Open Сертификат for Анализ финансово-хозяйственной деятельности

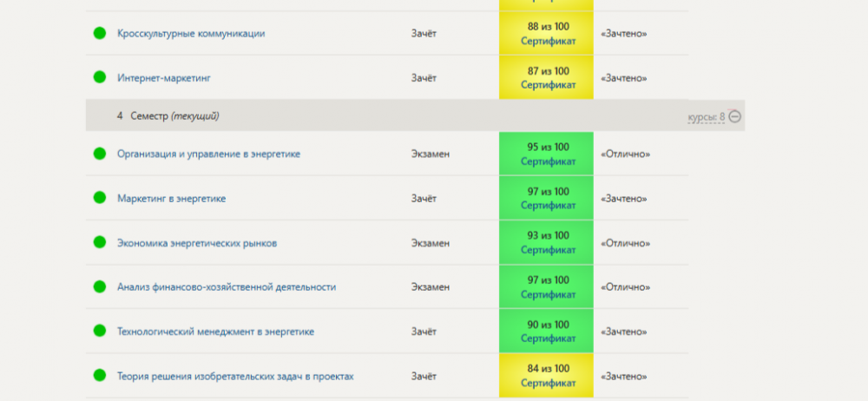tap(548, 294)
